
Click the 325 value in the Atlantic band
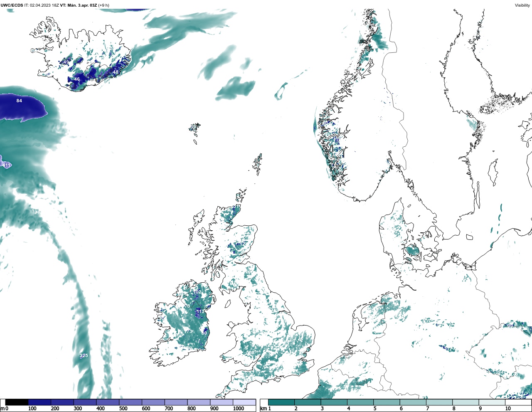tap(84, 355)
